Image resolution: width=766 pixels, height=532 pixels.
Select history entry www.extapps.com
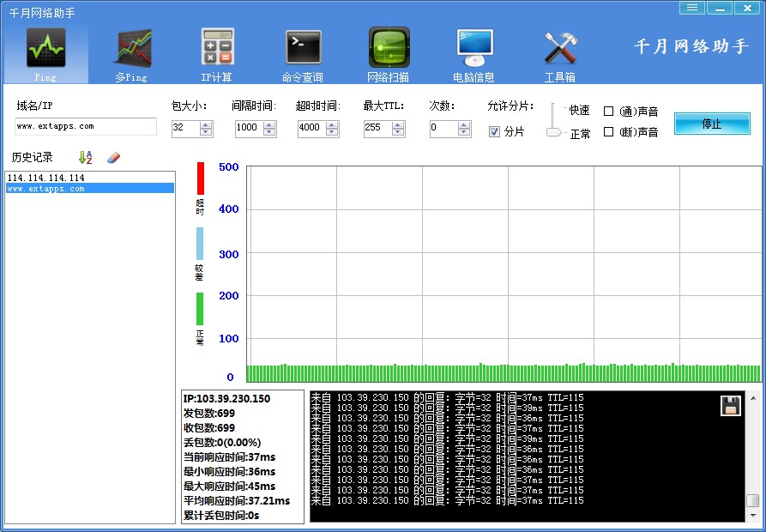pos(90,188)
